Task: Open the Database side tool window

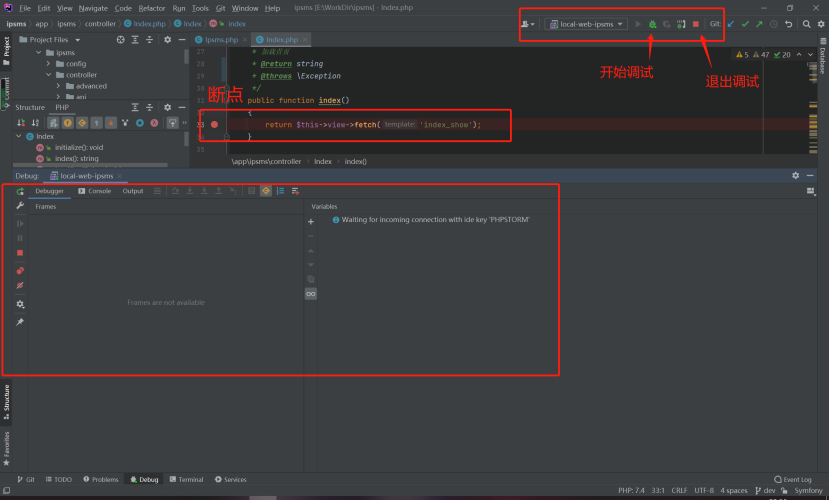Action: pyautogui.click(x=823, y=56)
